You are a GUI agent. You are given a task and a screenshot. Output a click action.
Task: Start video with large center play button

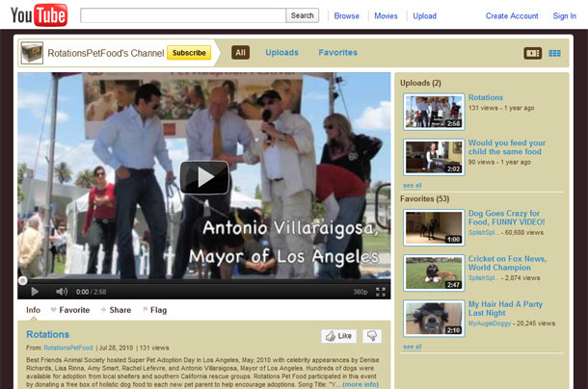[x=204, y=177]
